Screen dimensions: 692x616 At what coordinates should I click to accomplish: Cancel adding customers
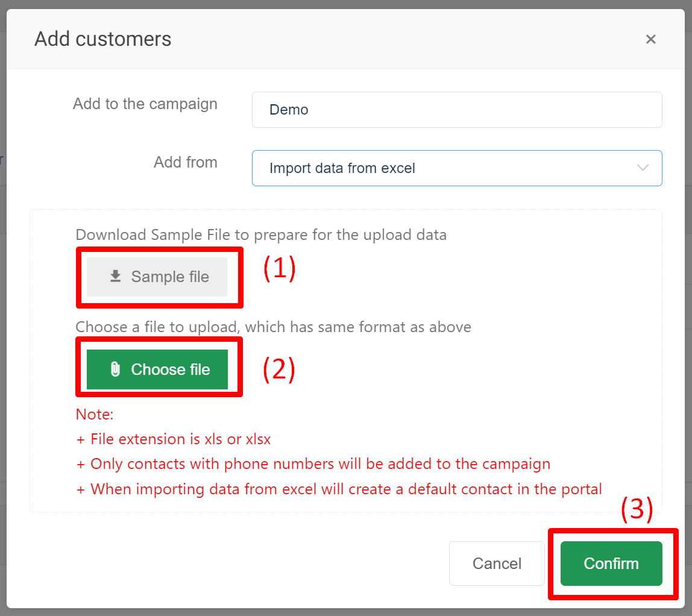click(x=497, y=564)
